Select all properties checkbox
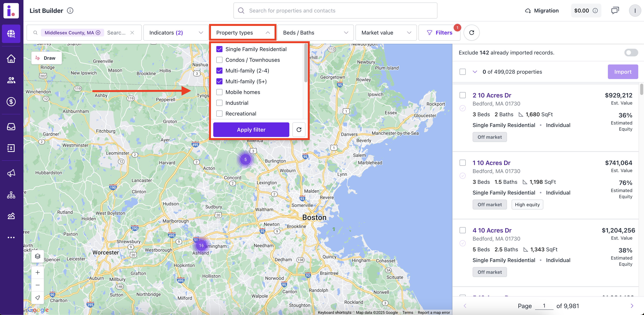Screen dimensions: 644x315 pyautogui.click(x=462, y=72)
